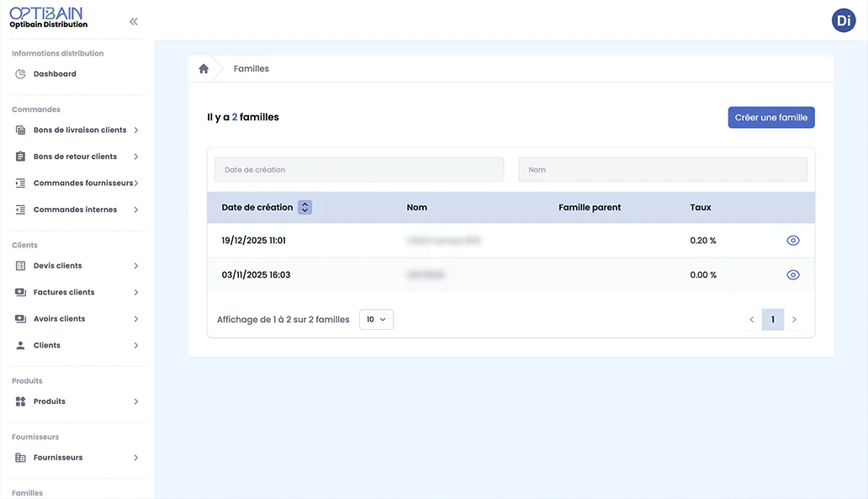Click the Date de création column header text
This screenshot has height=499, width=868.
coord(257,207)
